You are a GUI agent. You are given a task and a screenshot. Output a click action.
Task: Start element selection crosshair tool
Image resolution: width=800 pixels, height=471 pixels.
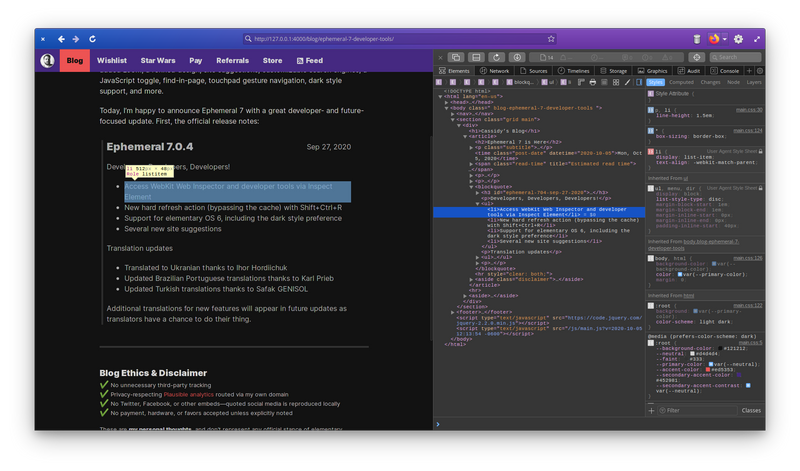(696, 57)
